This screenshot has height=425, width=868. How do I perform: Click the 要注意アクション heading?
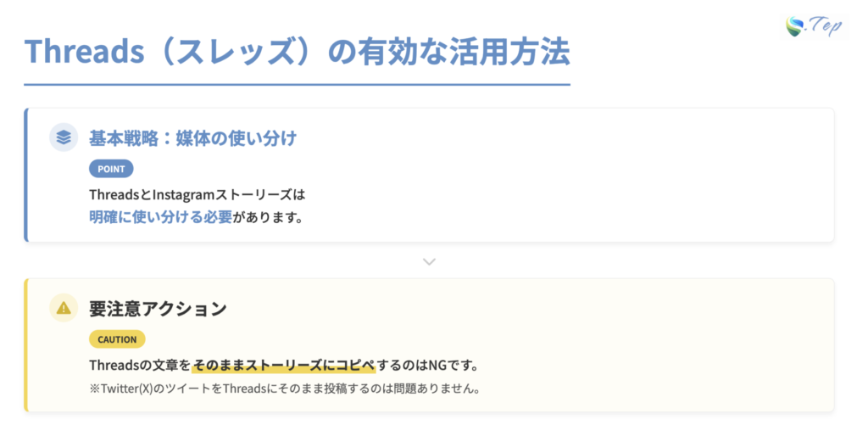tap(158, 309)
